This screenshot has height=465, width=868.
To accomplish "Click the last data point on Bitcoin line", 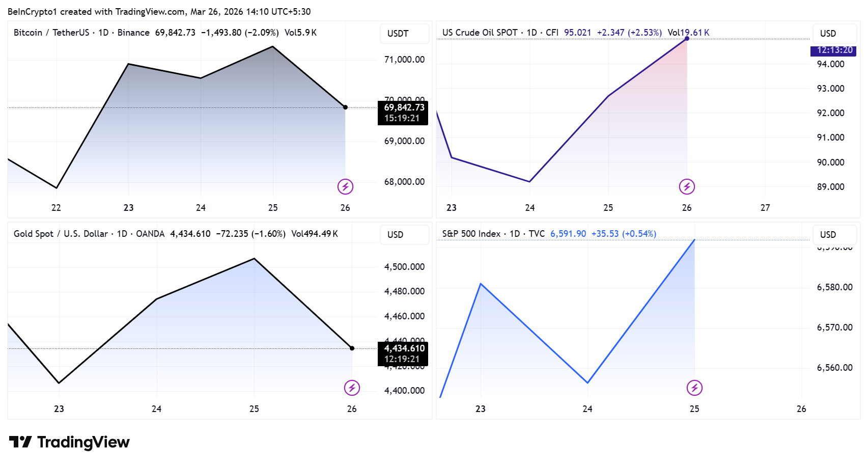I will tap(345, 107).
